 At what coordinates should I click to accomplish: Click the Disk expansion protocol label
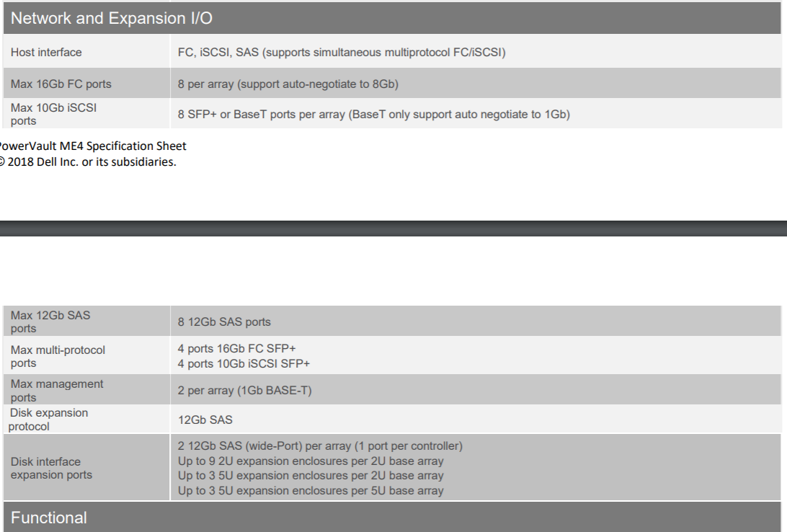click(48, 420)
